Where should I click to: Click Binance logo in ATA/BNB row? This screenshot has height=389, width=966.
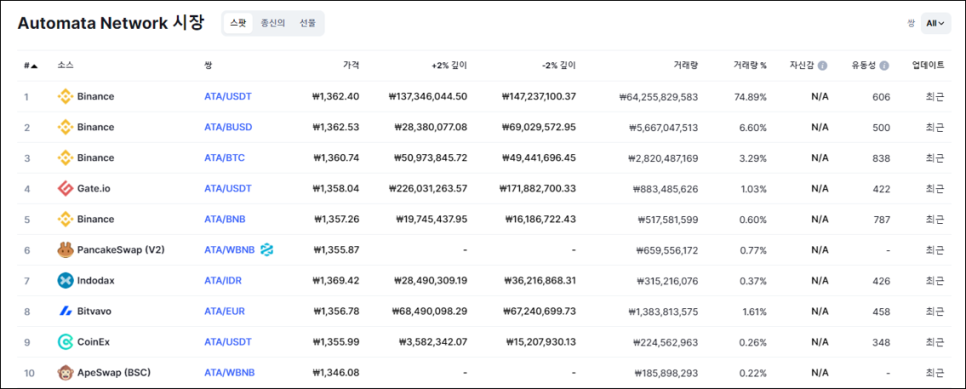(x=65, y=219)
